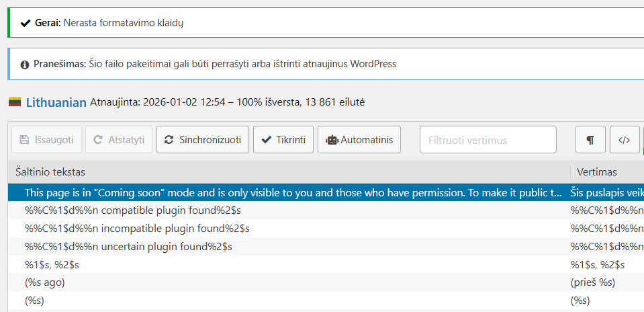Click Sinchronizuoti to sync strings

[x=203, y=140]
